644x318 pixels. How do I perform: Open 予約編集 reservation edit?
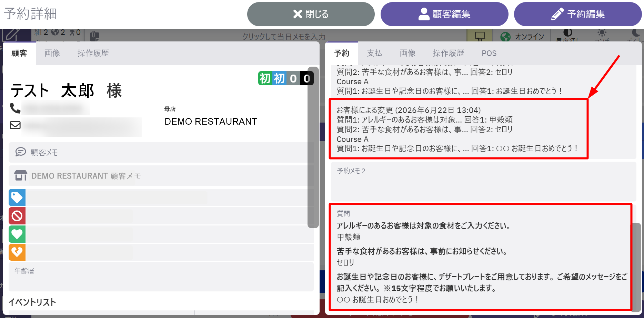pyautogui.click(x=577, y=14)
